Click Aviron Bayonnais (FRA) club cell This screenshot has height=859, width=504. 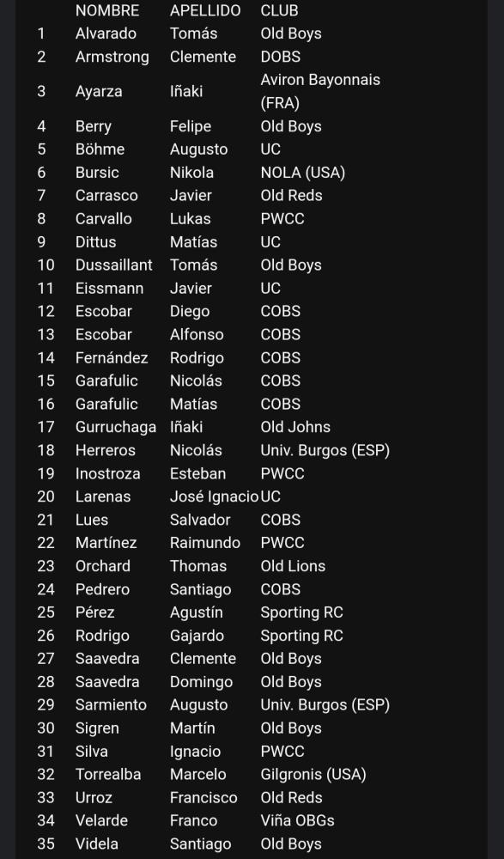(320, 92)
